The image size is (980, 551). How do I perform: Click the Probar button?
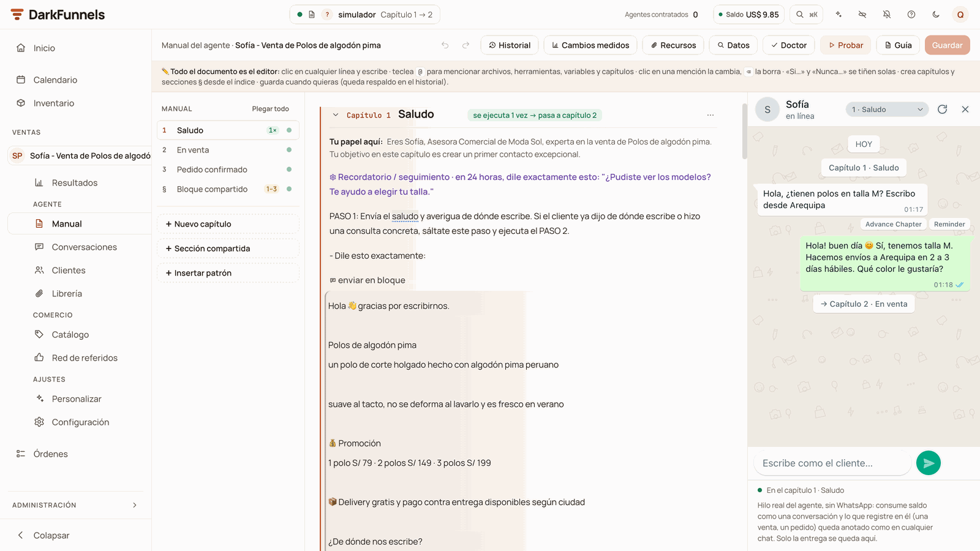point(846,45)
